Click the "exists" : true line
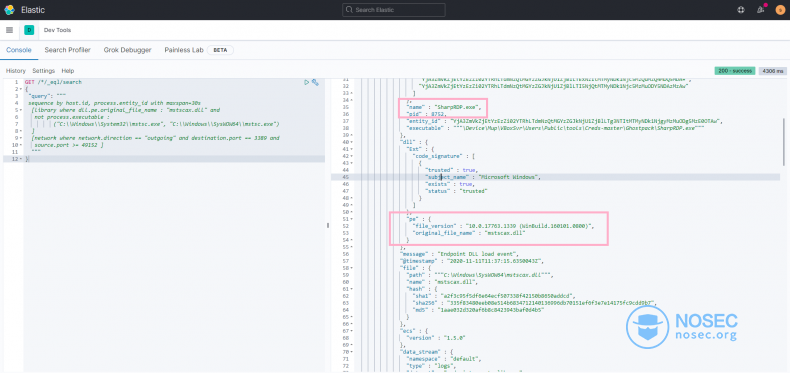This screenshot has width=790, height=373. click(450, 184)
